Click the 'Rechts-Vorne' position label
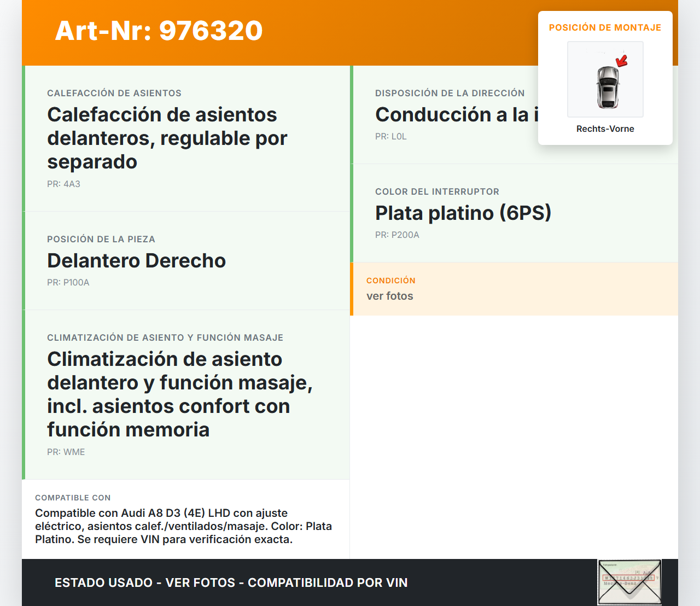 point(605,129)
